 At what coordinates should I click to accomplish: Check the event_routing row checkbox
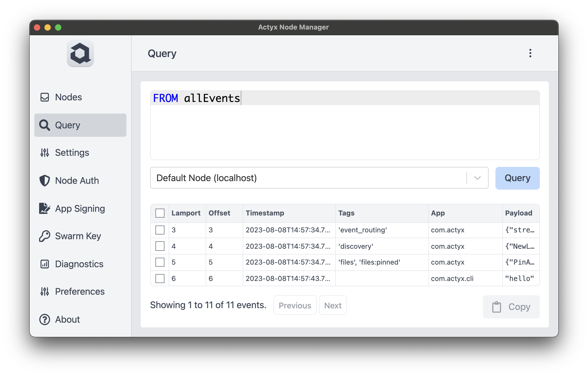[160, 230]
